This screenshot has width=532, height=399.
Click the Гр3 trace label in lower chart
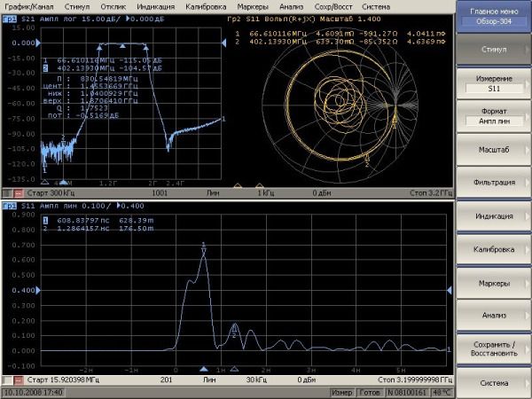pyautogui.click(x=11, y=206)
